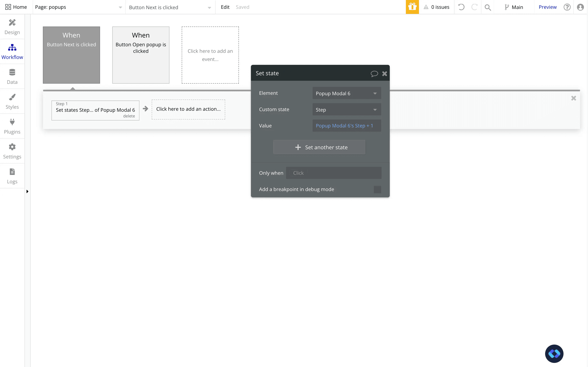This screenshot has height=367, width=588.
Task: Click the redo arrow icon
Action: (x=474, y=7)
